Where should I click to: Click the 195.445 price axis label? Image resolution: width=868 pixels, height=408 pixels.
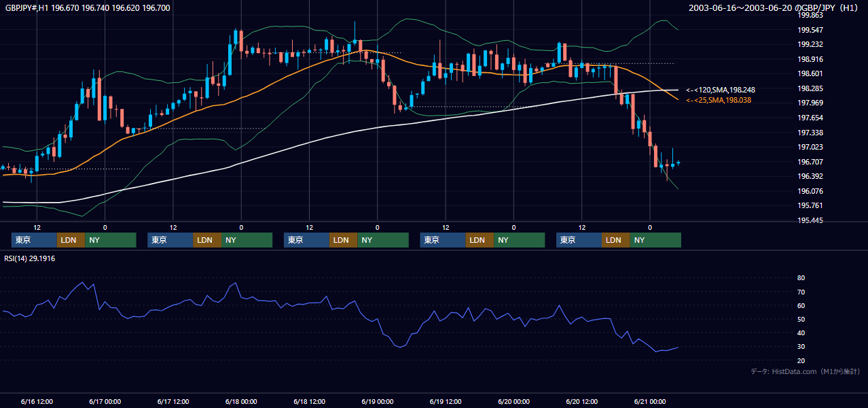coord(810,220)
